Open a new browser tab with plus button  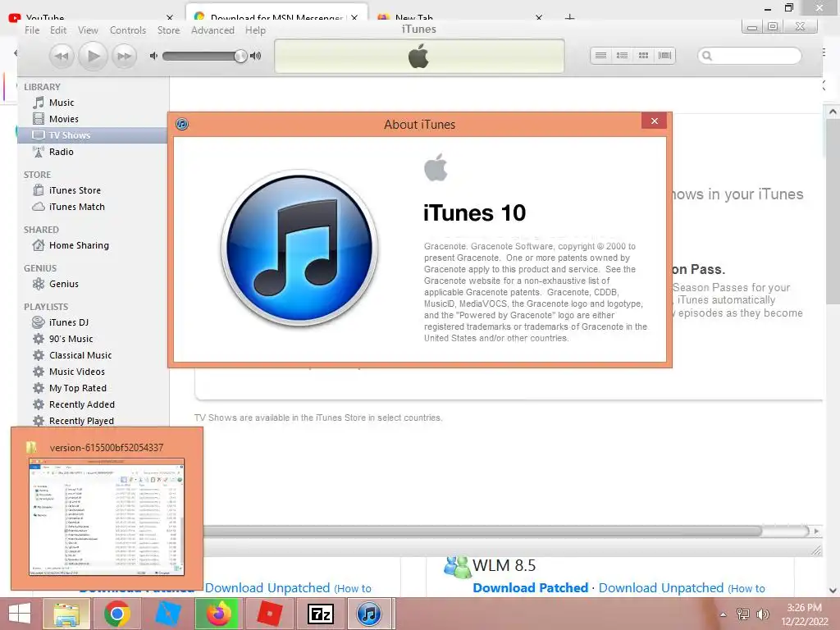click(x=569, y=17)
